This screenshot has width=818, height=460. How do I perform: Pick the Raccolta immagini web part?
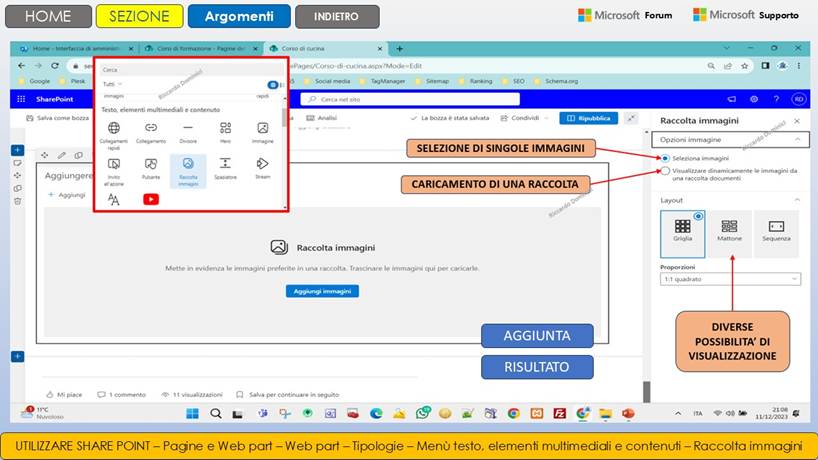pyautogui.click(x=188, y=171)
